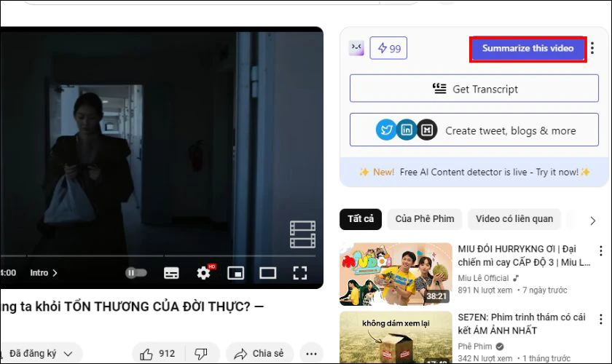The height and width of the screenshot is (364, 612).
Task: Open the MIU ĐÓI HURRYKNG video thumbnail
Action: point(396,274)
